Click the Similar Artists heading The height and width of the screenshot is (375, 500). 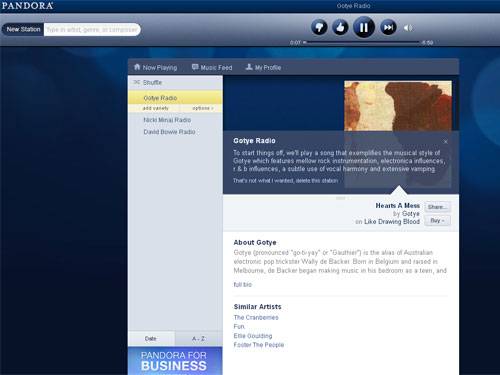[258, 307]
